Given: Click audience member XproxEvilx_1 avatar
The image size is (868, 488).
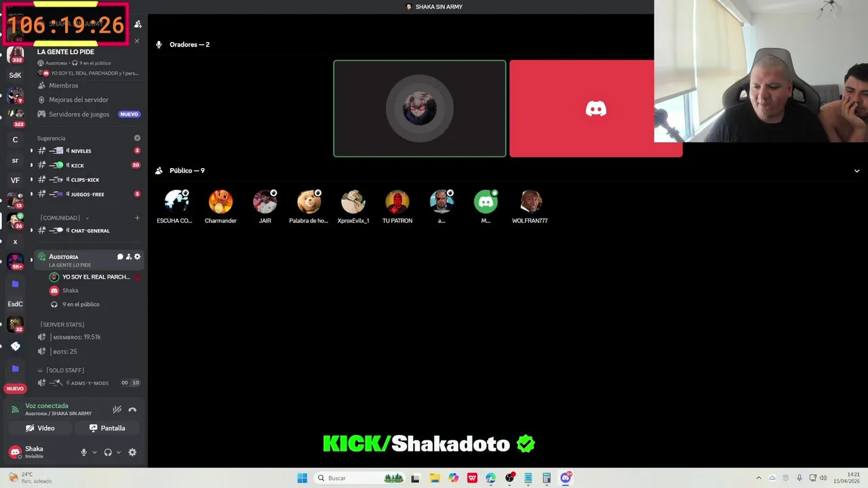Looking at the screenshot, I should click(353, 202).
